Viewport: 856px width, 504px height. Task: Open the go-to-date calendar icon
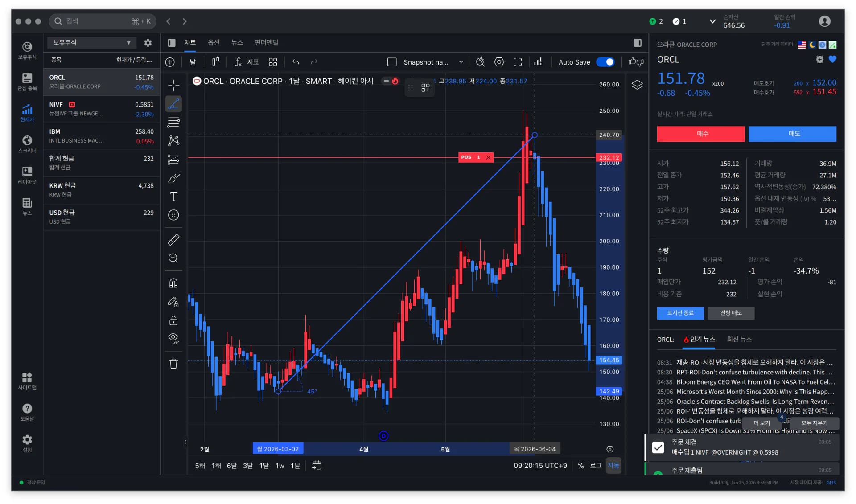tap(317, 466)
